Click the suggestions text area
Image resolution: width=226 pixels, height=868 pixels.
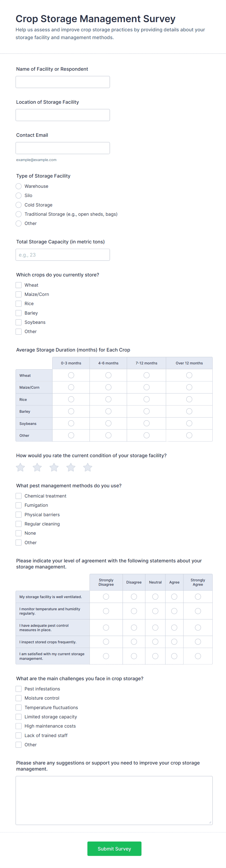click(x=114, y=800)
